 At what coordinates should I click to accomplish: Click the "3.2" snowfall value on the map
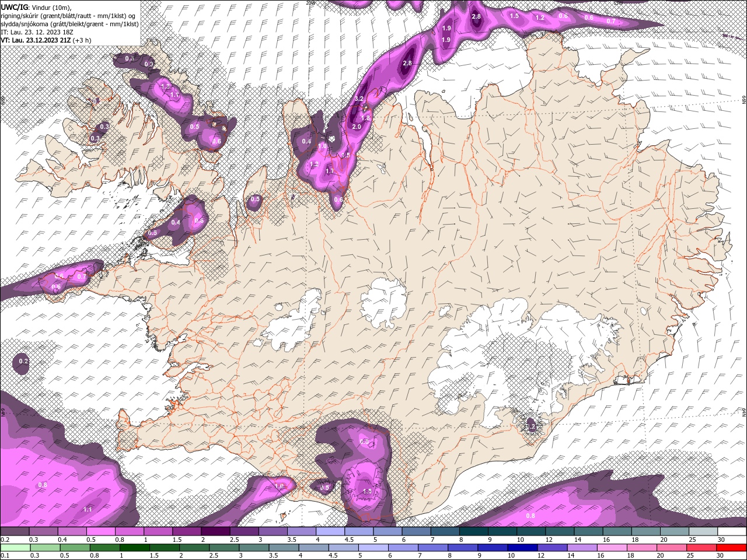pos(359,99)
